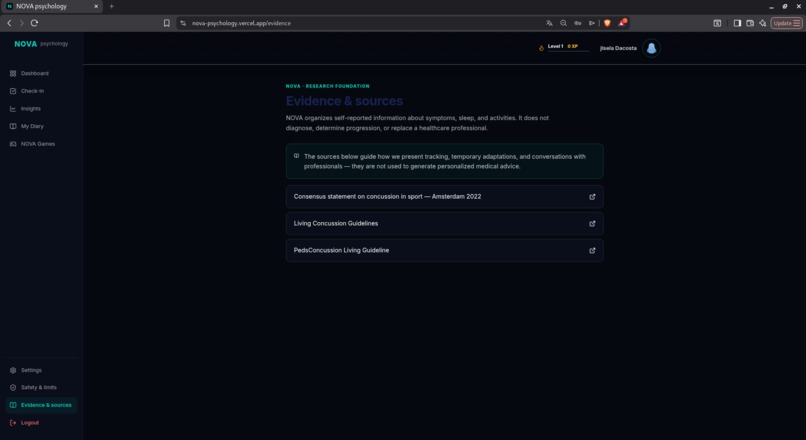
Task: Click the streak flame icon
Action: [541, 48]
